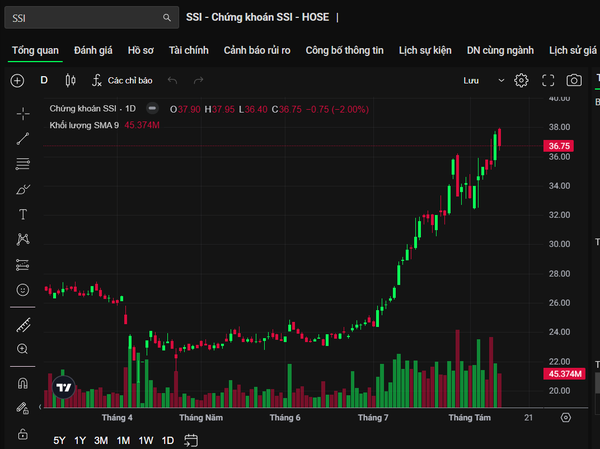
Task: Select the 3M time range
Action: tap(101, 440)
